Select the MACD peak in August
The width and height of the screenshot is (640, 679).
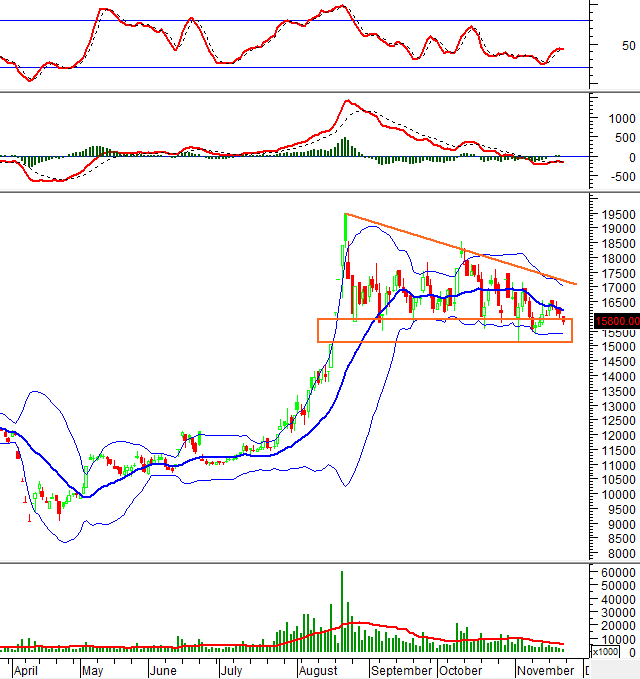tap(347, 101)
